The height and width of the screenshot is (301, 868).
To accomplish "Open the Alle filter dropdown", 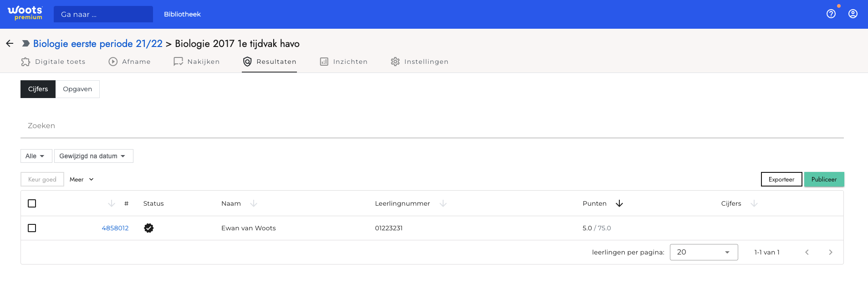I will tap(36, 156).
